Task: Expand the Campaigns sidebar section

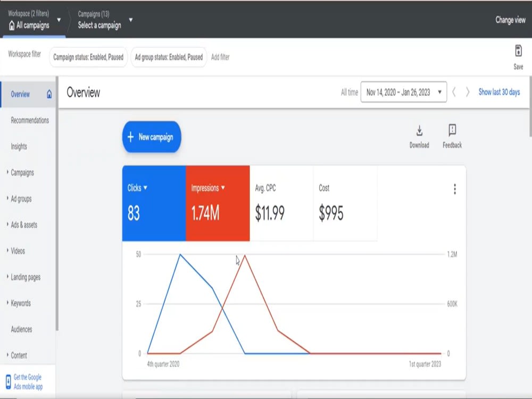Action: tap(7, 172)
